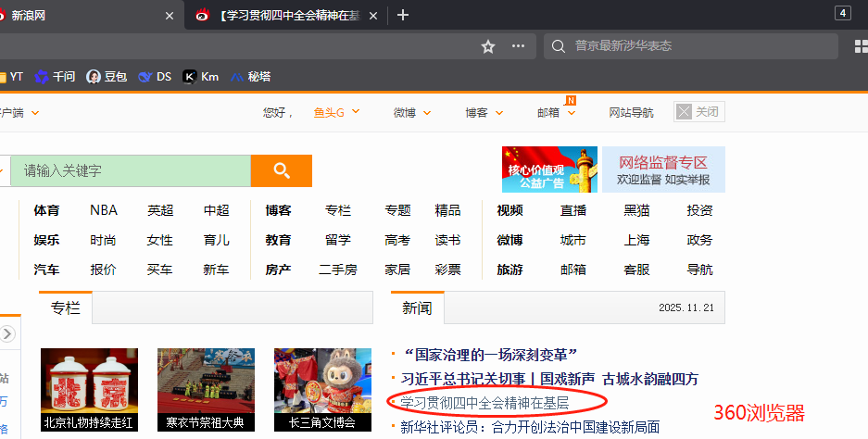The width and height of the screenshot is (868, 439).
Task: Open the 秘塔 bookmark
Action: coord(251,76)
